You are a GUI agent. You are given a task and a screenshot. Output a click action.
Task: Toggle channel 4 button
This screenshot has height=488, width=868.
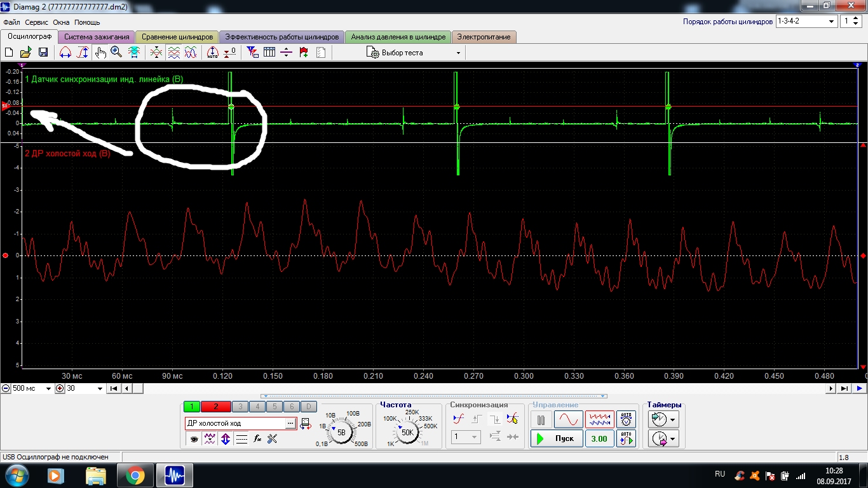tap(257, 407)
